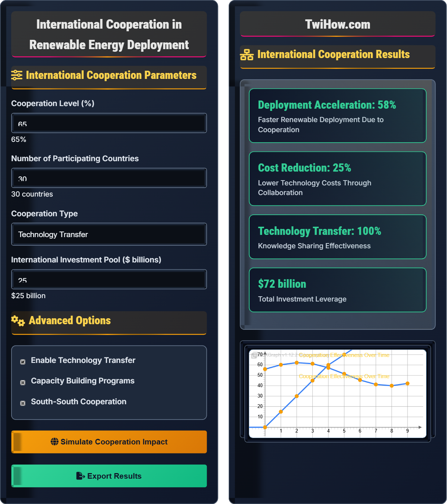This screenshot has height=504, width=447.
Task: Click the '65%' value under Cooperation Level
Action: click(x=19, y=140)
